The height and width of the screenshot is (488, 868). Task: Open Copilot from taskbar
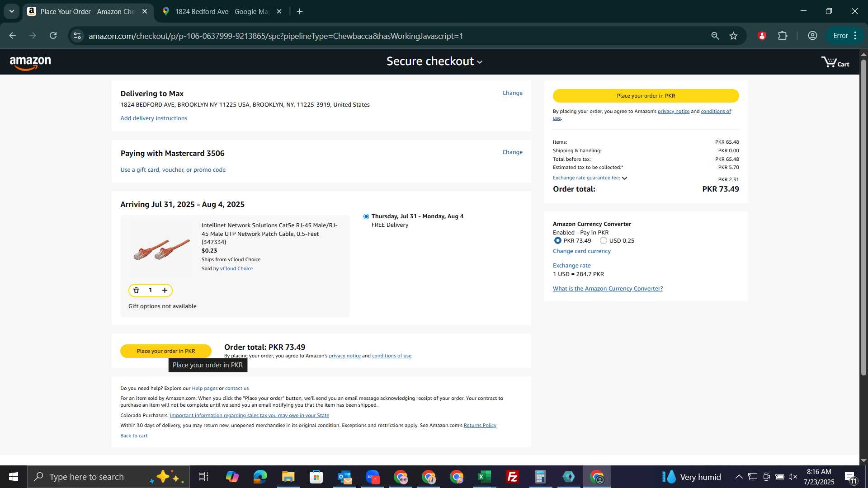pos(232,477)
